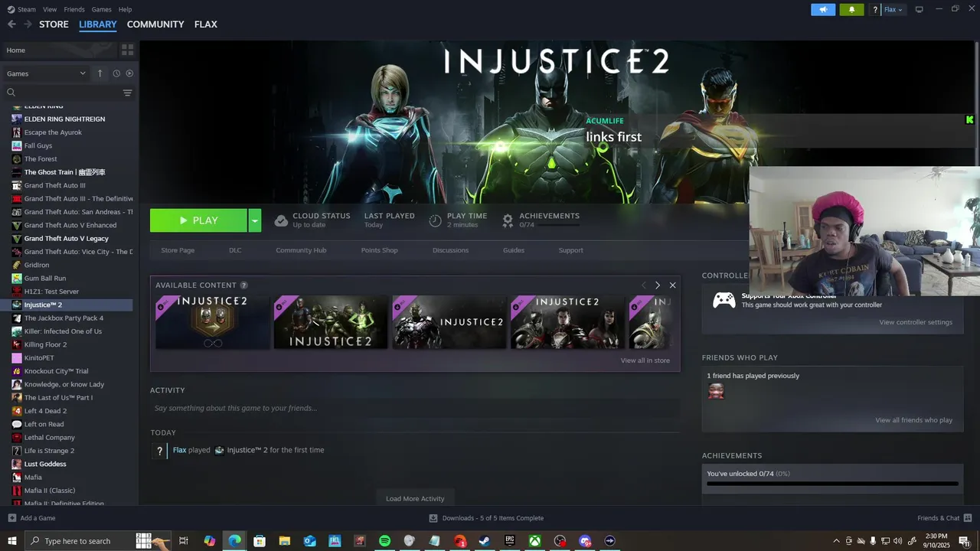Viewport: 980px width, 551px height.
Task: Click the achievements progress bar
Action: coord(832,484)
